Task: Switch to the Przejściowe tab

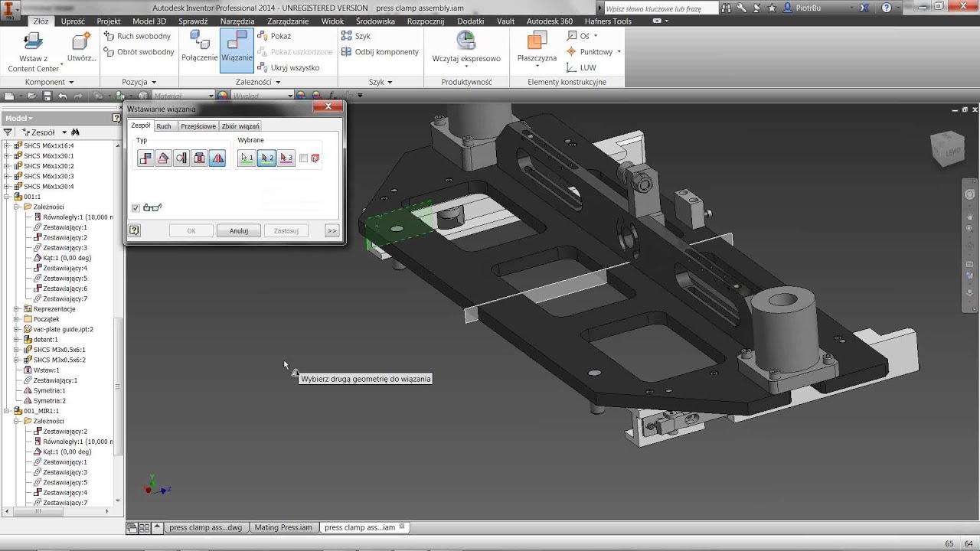Action: click(198, 126)
